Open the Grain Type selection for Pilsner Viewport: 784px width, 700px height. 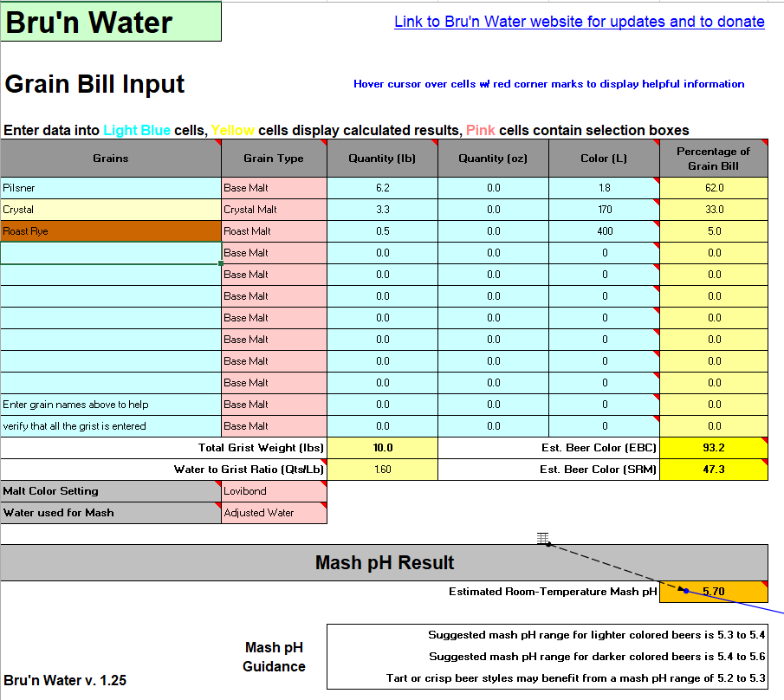(274, 188)
